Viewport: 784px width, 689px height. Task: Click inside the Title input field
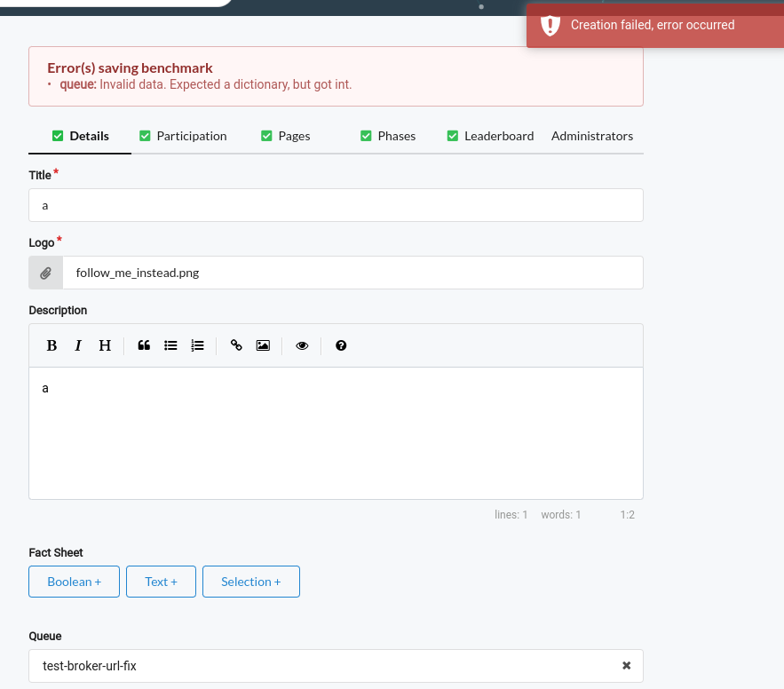pyautogui.click(x=336, y=205)
